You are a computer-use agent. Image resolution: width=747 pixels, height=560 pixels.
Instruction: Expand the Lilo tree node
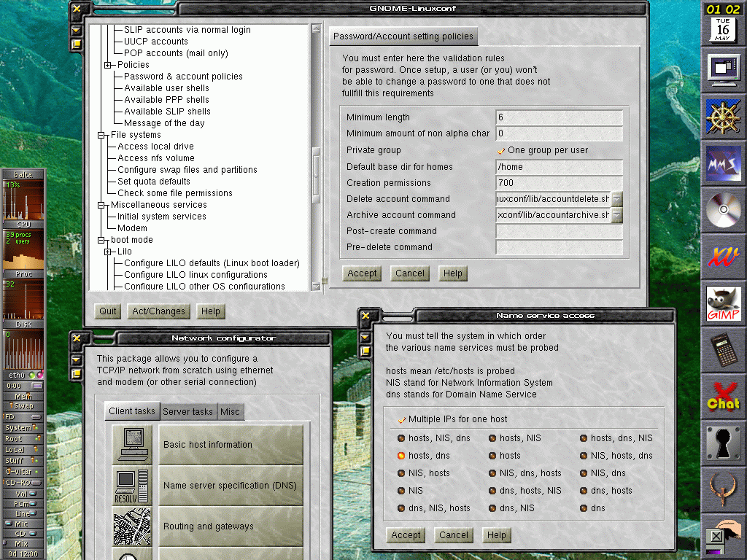108,252
